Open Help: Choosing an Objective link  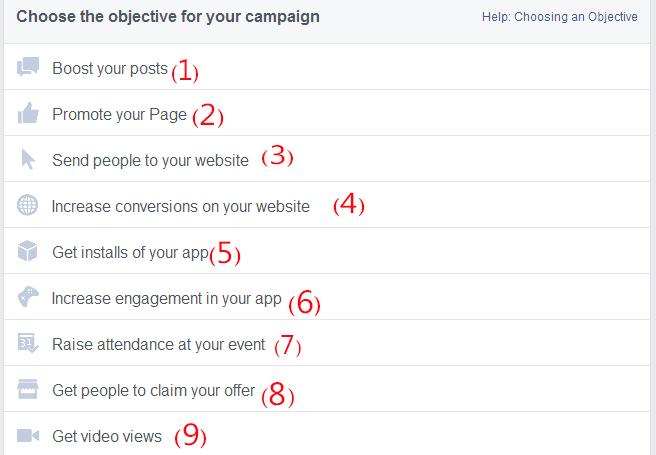pos(560,17)
